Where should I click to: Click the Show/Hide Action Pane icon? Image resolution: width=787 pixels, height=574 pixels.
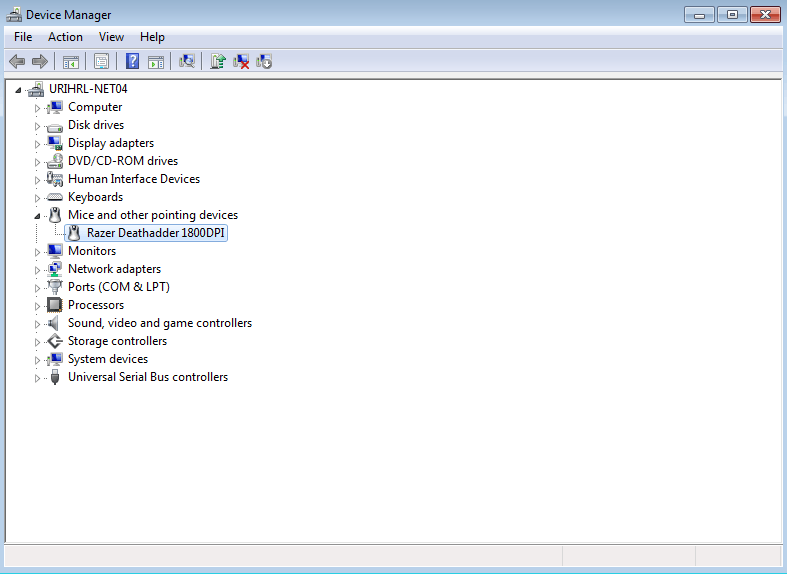coord(156,62)
